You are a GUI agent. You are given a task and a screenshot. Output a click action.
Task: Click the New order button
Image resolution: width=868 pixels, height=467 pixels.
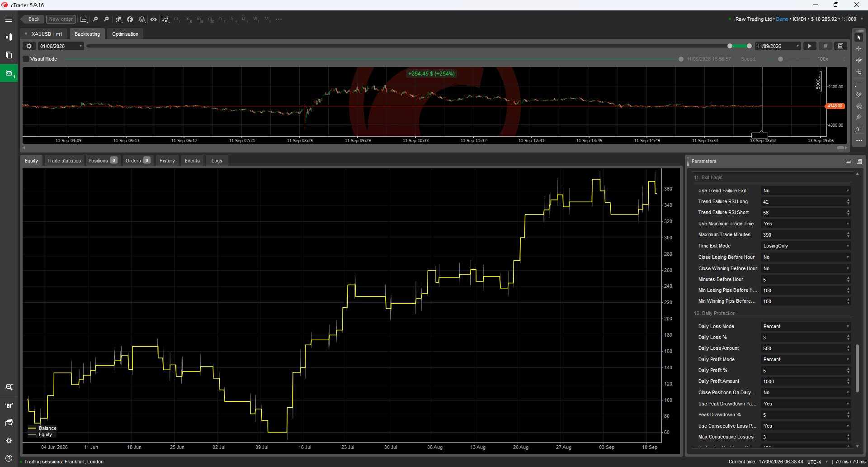click(x=61, y=19)
